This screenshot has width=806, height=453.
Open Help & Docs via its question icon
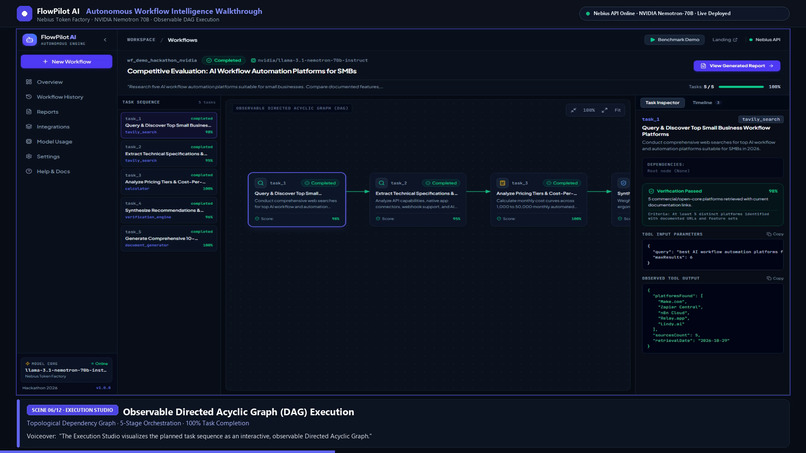pos(29,171)
